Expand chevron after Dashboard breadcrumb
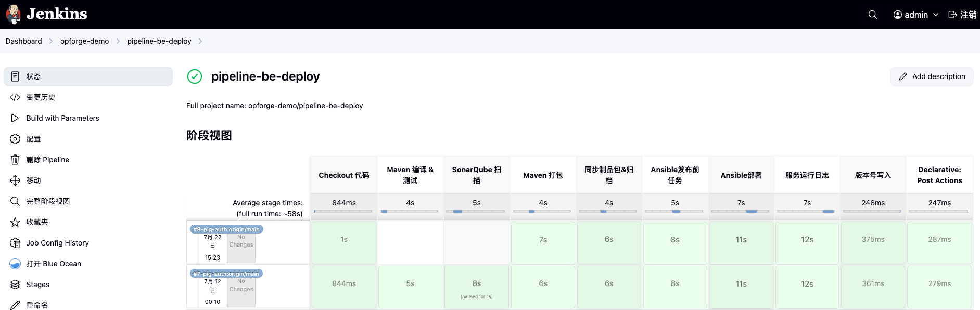 point(51,41)
